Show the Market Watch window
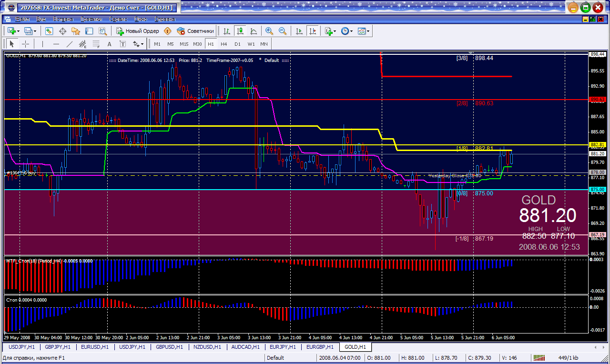The width and height of the screenshot is (610, 364). 49,31
